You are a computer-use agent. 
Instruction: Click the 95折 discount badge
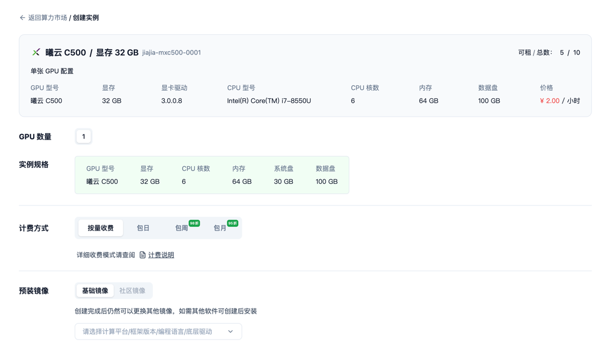(x=233, y=223)
